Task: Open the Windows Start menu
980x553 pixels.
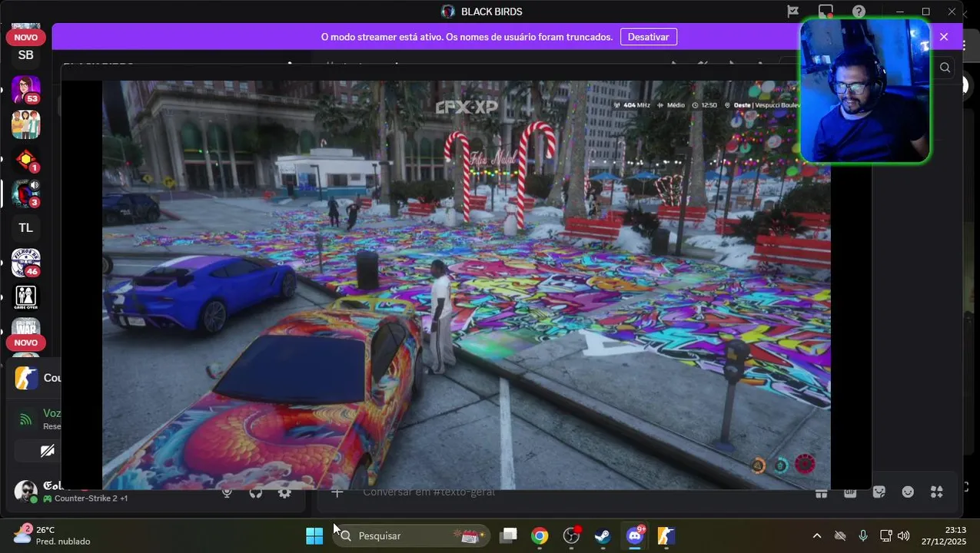Action: pyautogui.click(x=314, y=535)
